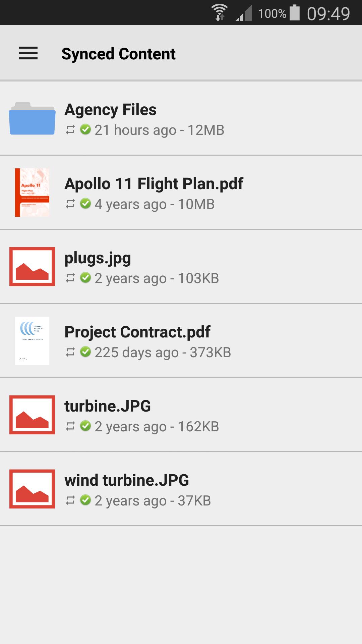The height and width of the screenshot is (644, 362).
Task: Tap green sync checkmark on Apollo 11 file
Action: [85, 203]
